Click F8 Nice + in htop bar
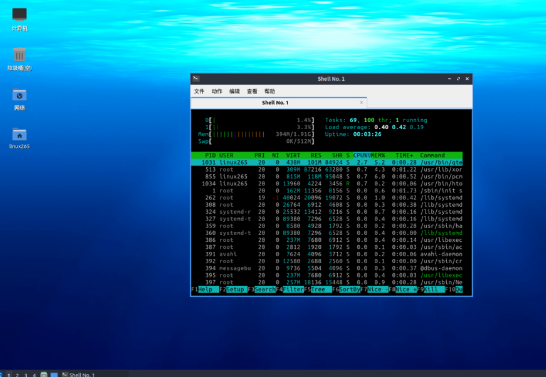Image resolution: width=546 pixels, height=377 pixels. pyautogui.click(x=403, y=290)
